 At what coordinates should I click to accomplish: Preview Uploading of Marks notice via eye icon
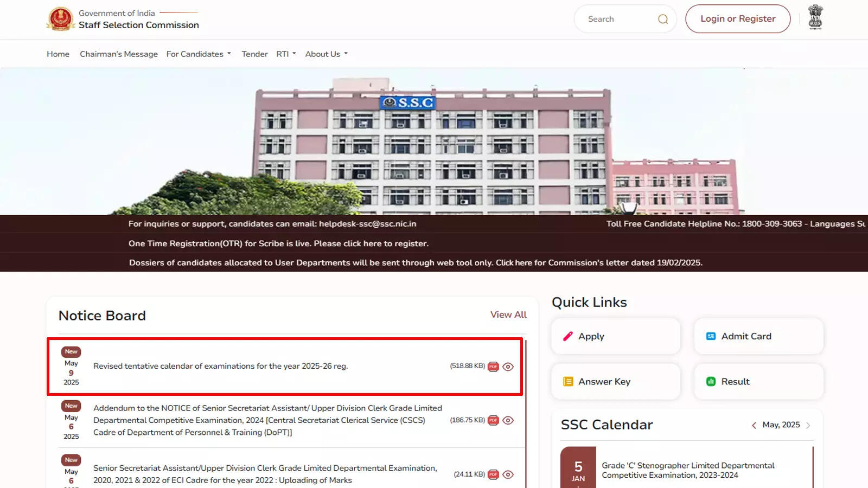point(508,474)
